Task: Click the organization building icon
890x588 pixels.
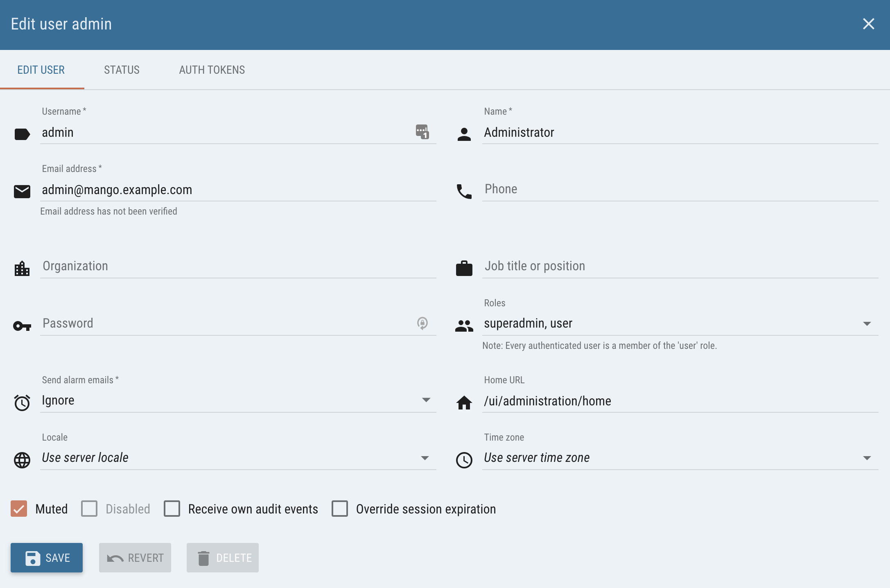Action: click(x=22, y=266)
